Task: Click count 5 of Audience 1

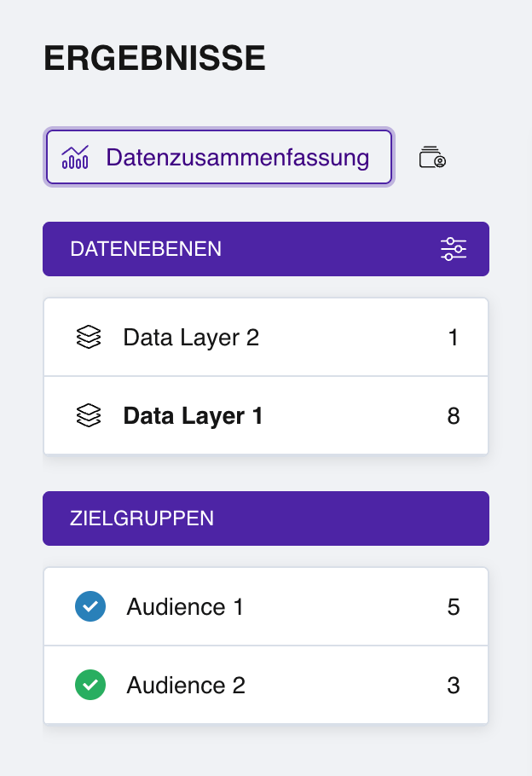Action: tap(454, 607)
